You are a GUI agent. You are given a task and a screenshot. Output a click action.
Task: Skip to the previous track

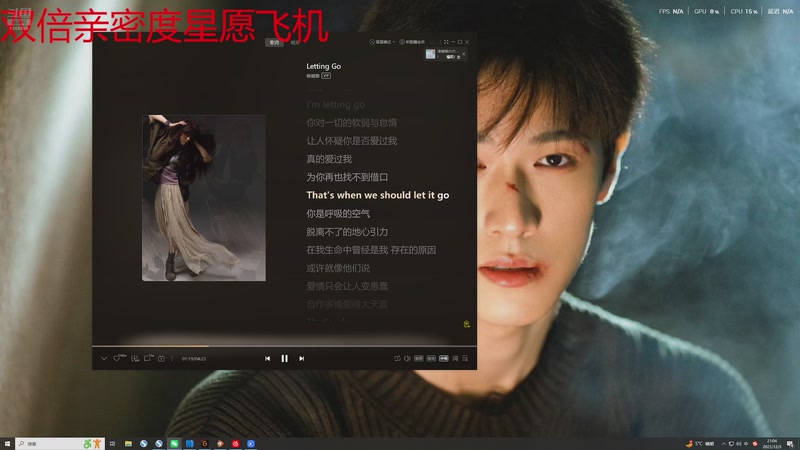point(267,359)
